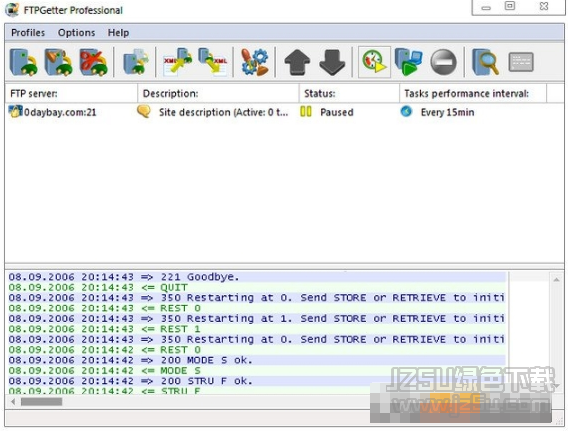Delete the selected server profile
Viewport: 568px width, 431px height.
94,62
